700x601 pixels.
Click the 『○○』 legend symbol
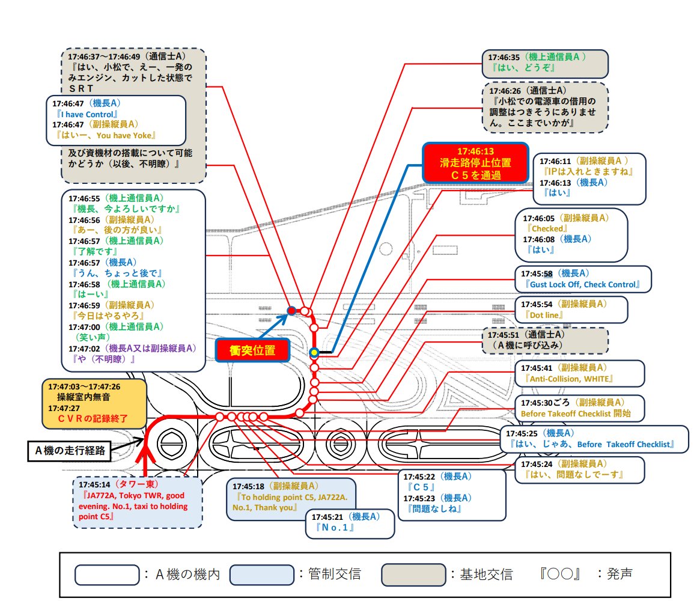click(x=560, y=574)
